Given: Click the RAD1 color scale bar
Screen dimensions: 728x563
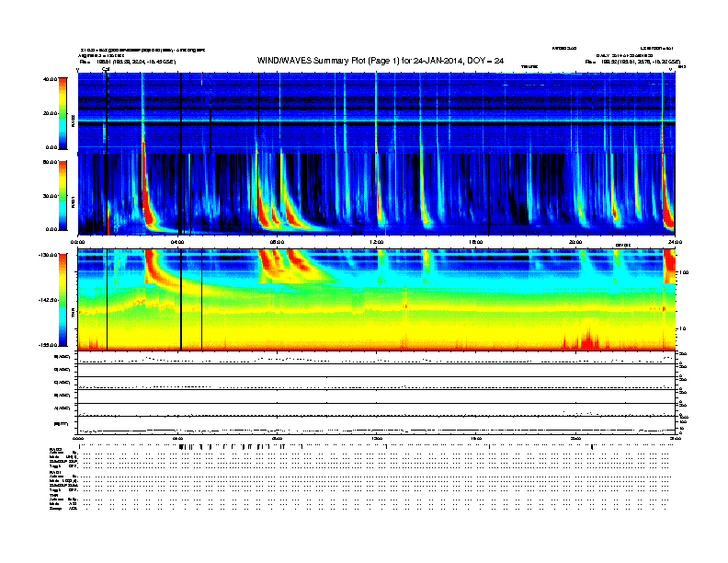Looking at the screenshot, I should pyautogui.click(x=63, y=196).
